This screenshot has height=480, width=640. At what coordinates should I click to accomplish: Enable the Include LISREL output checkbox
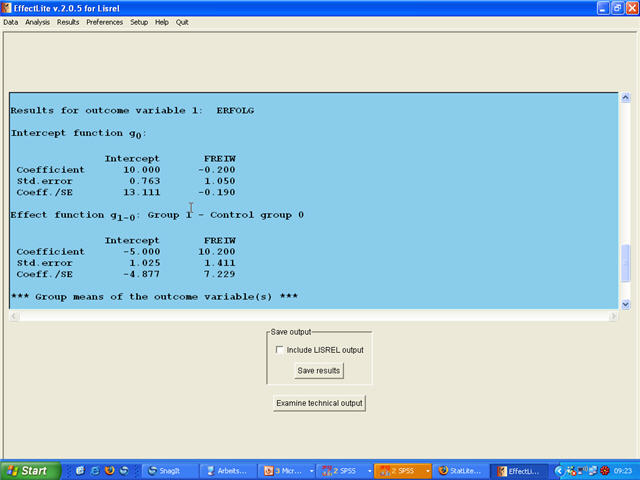click(x=279, y=350)
